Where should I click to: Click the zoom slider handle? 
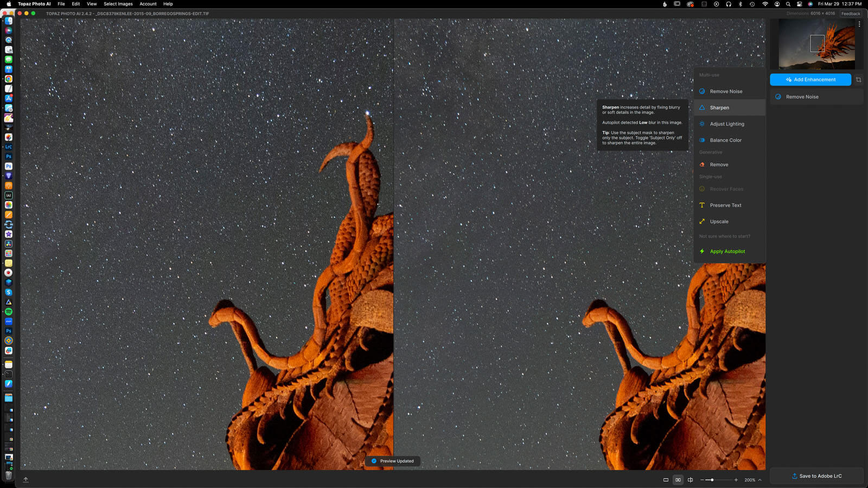[x=712, y=480]
